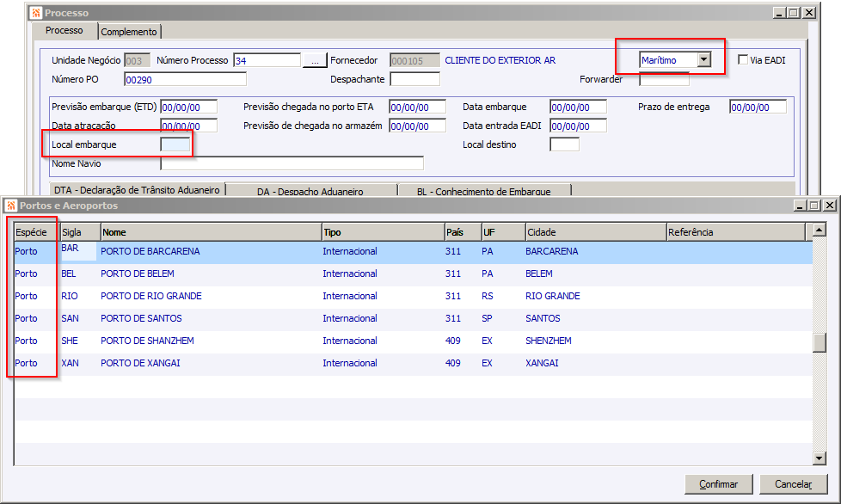
Task: Select the PORTO DE SHANZHEM row
Action: coord(413,341)
